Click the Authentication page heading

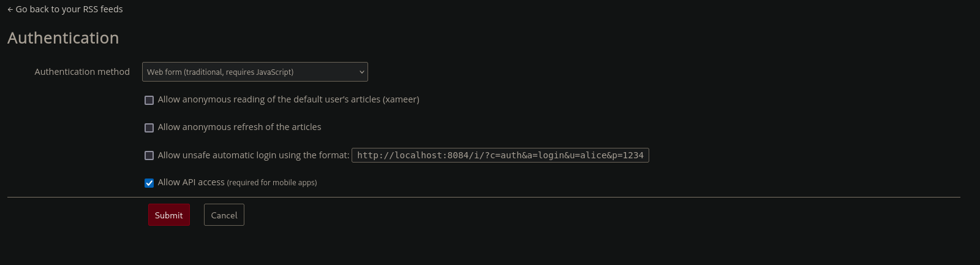pyautogui.click(x=63, y=38)
